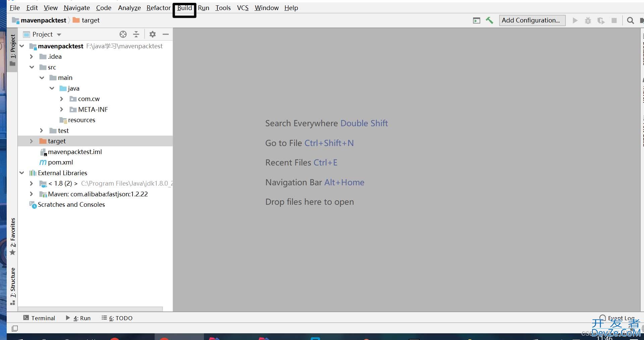Viewport: 644px width, 340px height.
Task: Expand the .idea folder
Action: click(32, 57)
